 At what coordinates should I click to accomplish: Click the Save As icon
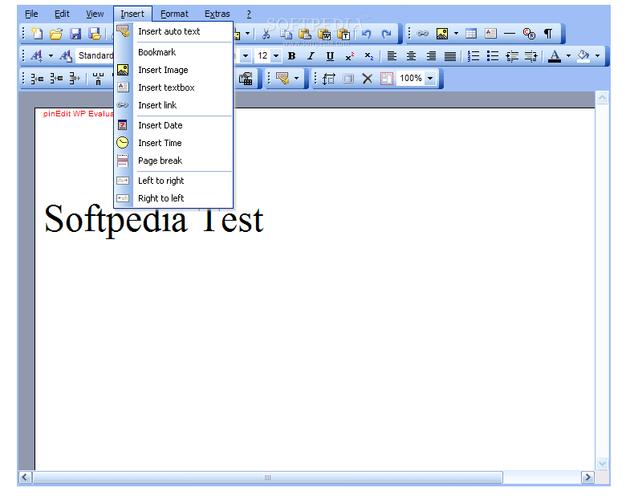point(95,34)
